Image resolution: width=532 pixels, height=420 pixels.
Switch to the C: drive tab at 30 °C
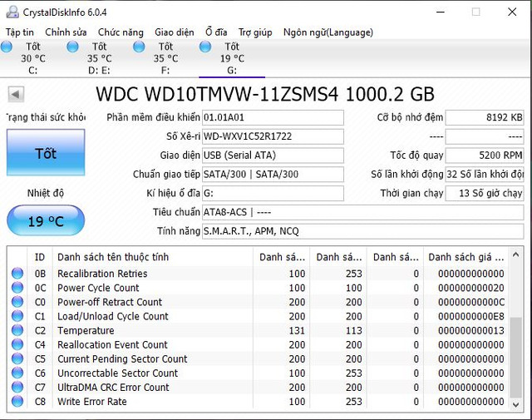(x=33, y=58)
